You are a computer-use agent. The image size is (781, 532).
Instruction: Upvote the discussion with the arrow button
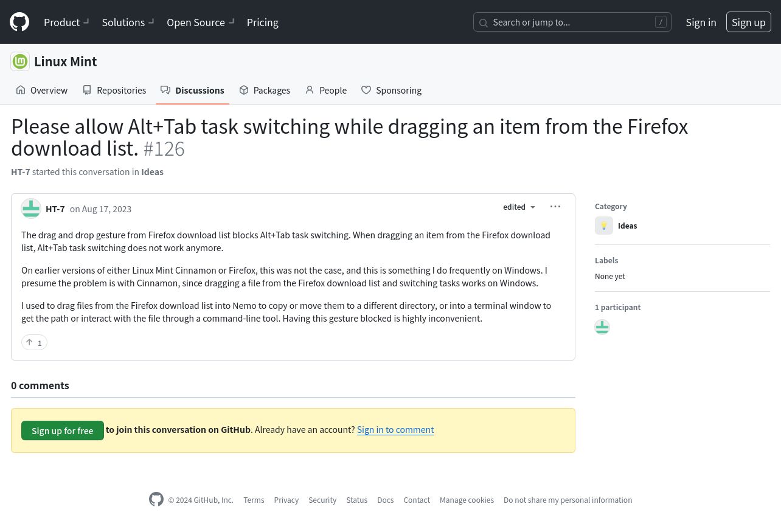[x=34, y=343]
